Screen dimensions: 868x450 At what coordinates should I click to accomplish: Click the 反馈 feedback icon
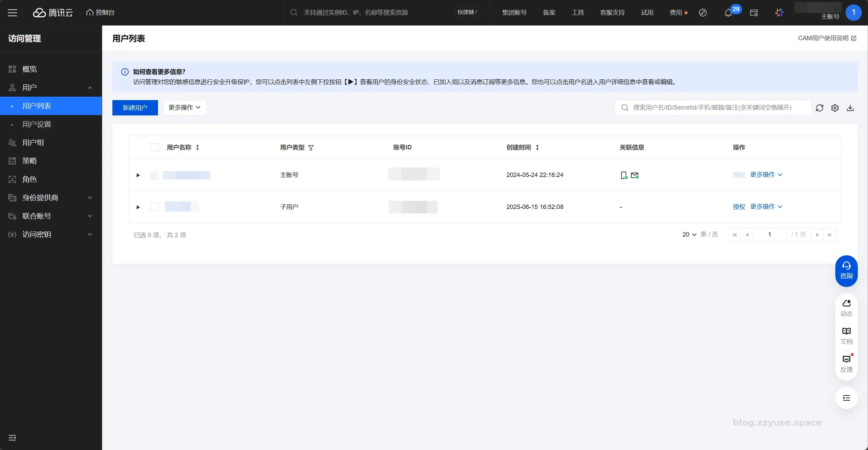pos(846,364)
